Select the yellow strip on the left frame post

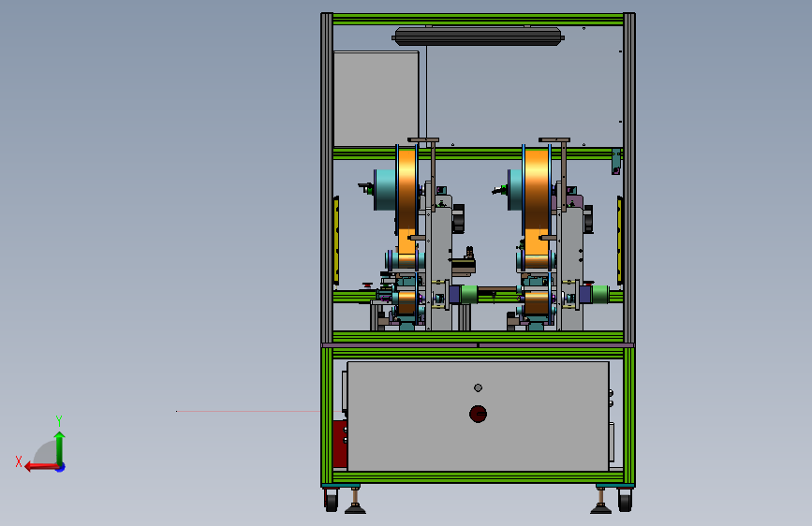[336, 241]
